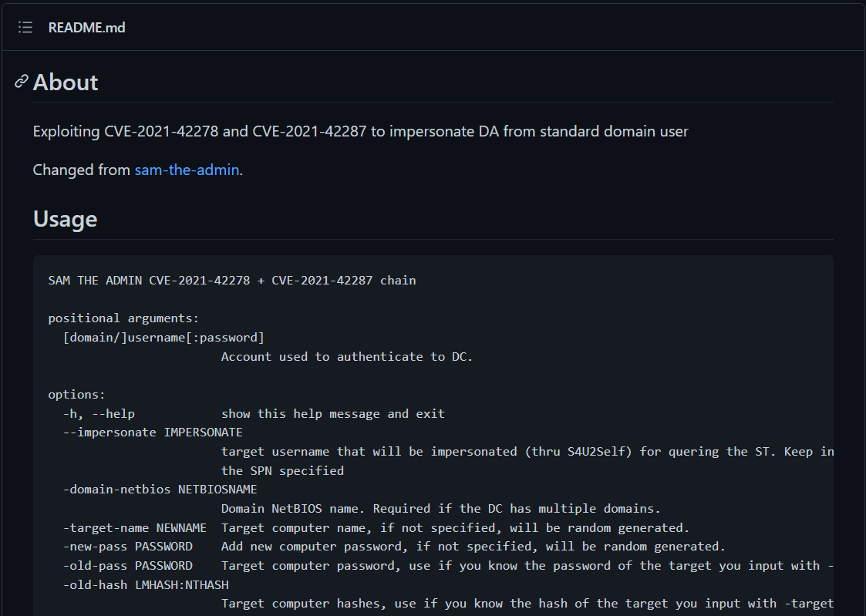
Task: Select the "Changed from" text
Action: point(81,170)
